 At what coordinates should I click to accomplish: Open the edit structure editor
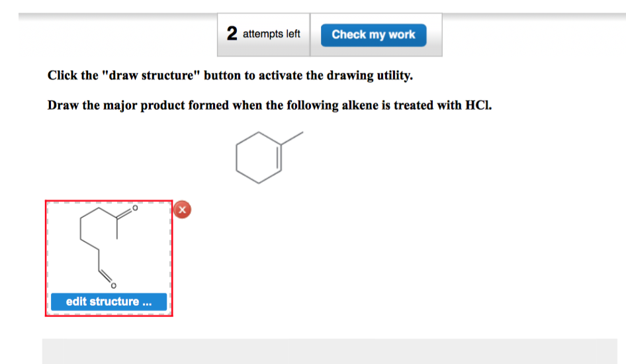(x=109, y=302)
